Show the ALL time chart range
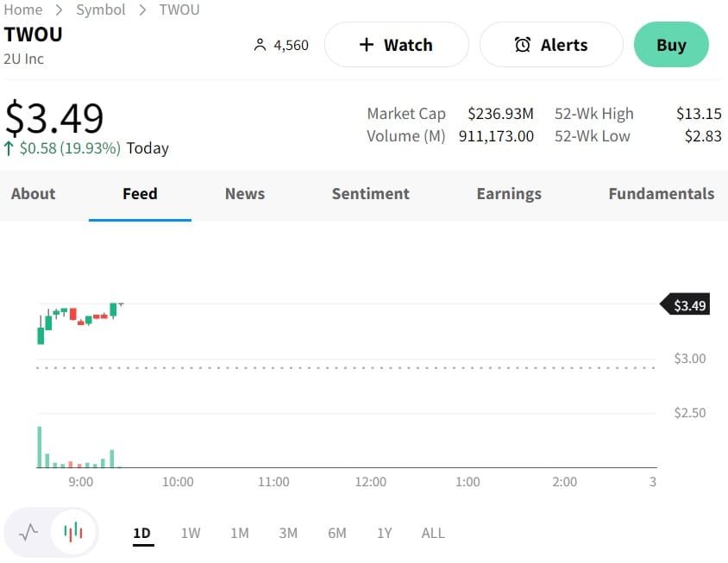Screen dimensions: 728x563 click(433, 533)
